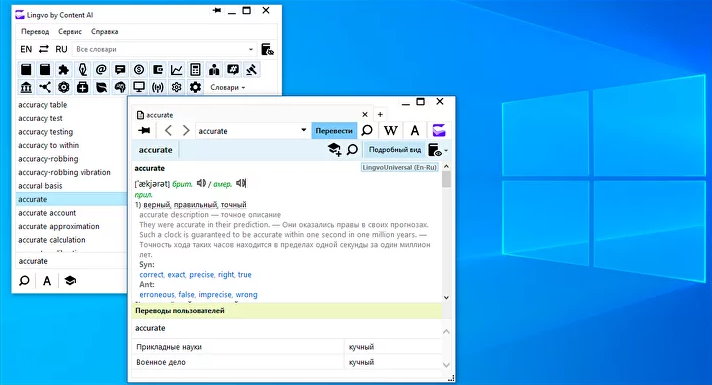Open dictionary visibility icon beside Все словари
Image resolution: width=712 pixels, height=385 pixels.
click(x=267, y=49)
